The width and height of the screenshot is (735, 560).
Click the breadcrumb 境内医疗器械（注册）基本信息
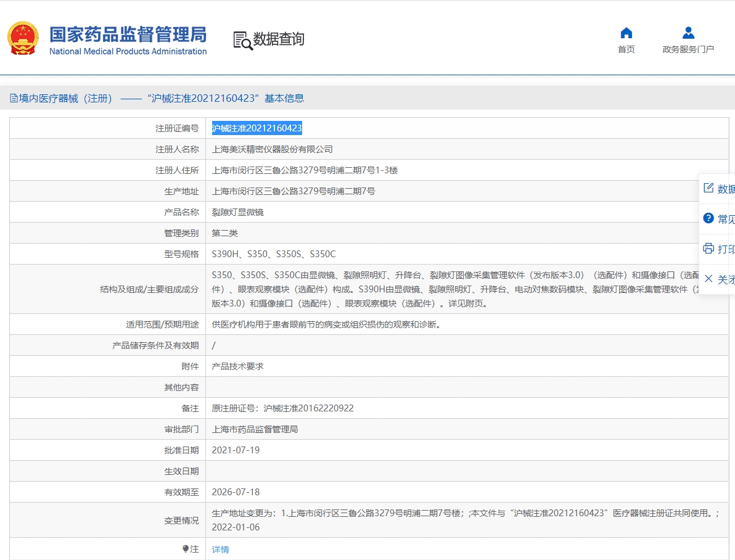click(157, 98)
